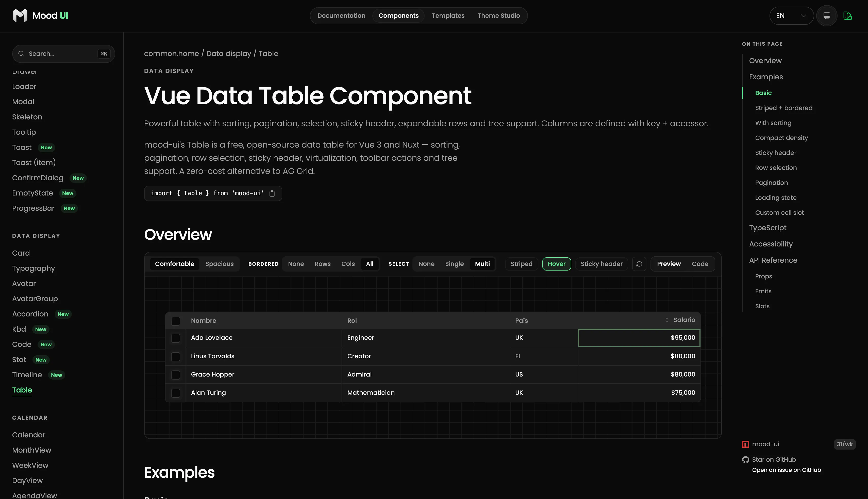Check the Alan Turing row checkbox
Viewport: 868px width, 499px height.
pos(176,393)
